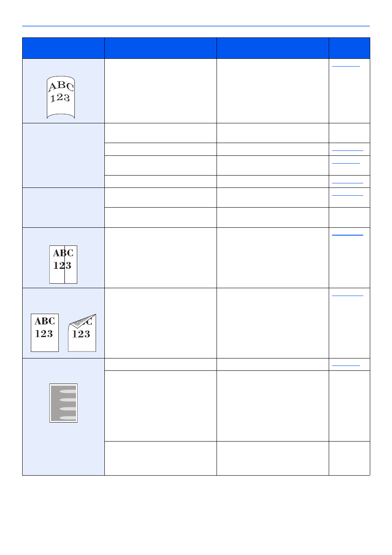Click the tall cell right of curled paper illustration
The image size is (392, 555).
click(x=161, y=91)
